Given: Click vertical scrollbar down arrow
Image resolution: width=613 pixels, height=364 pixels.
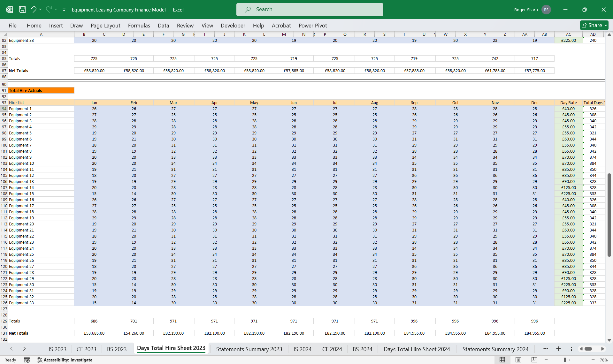Looking at the screenshot, I should tap(609, 340).
